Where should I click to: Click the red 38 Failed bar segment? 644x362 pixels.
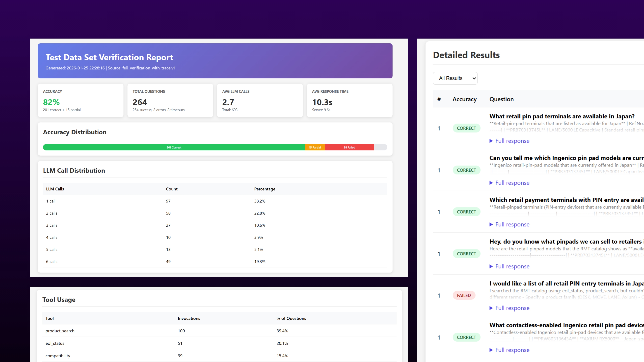[x=349, y=147]
